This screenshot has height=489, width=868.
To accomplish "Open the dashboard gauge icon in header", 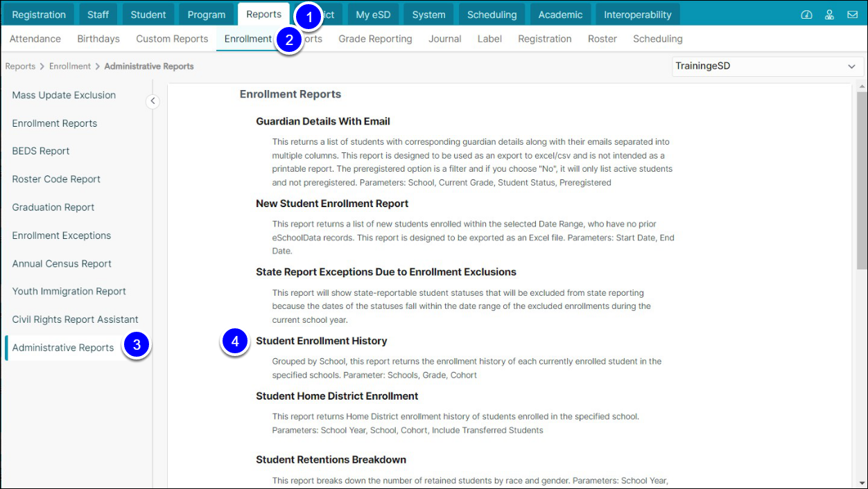I will point(806,15).
